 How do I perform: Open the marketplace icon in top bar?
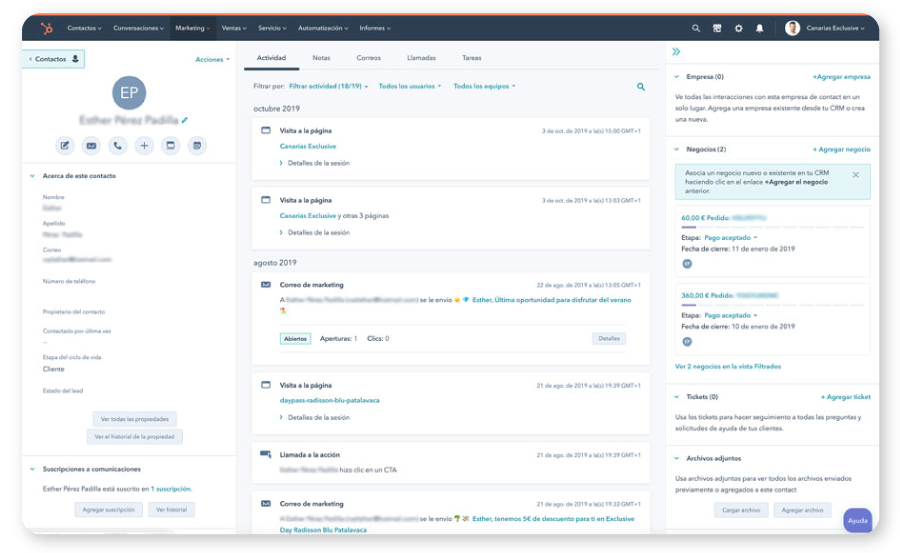click(717, 28)
